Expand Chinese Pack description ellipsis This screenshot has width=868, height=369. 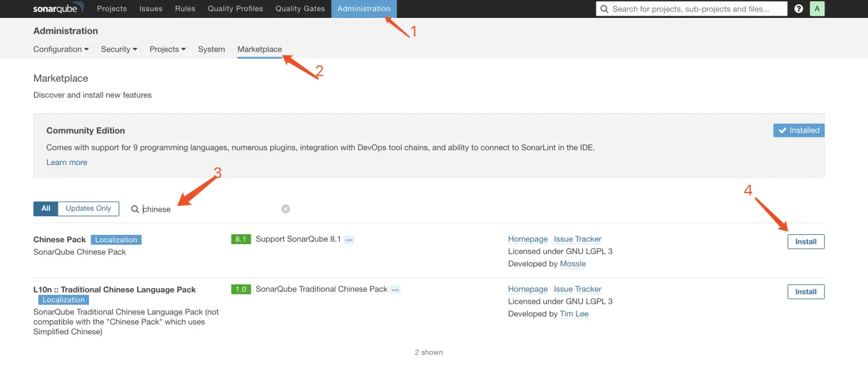(x=349, y=238)
